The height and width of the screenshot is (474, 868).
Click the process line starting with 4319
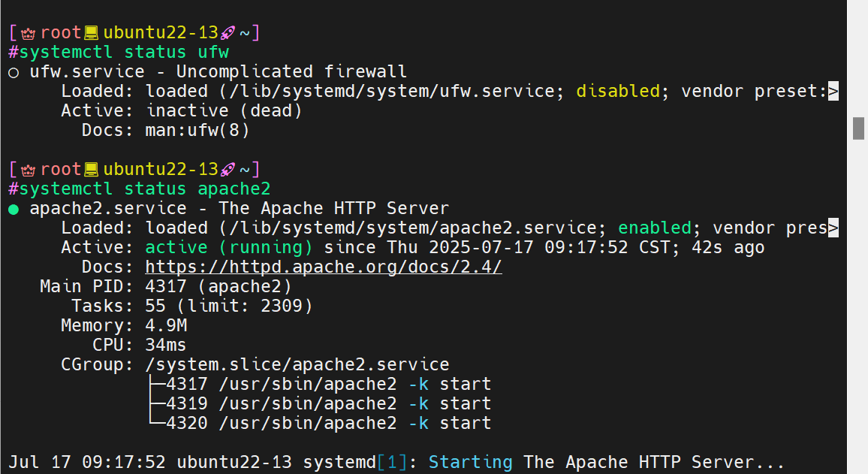(328, 403)
